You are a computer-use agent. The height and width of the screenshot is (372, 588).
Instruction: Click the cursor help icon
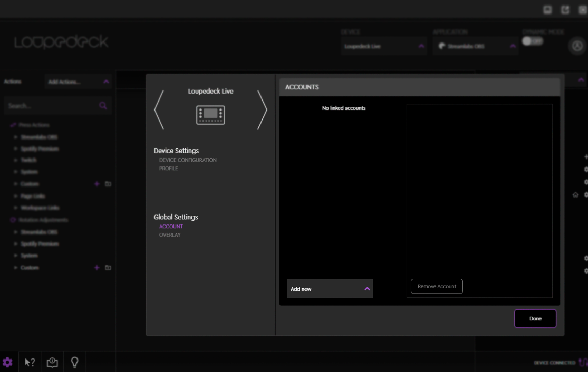click(30, 362)
